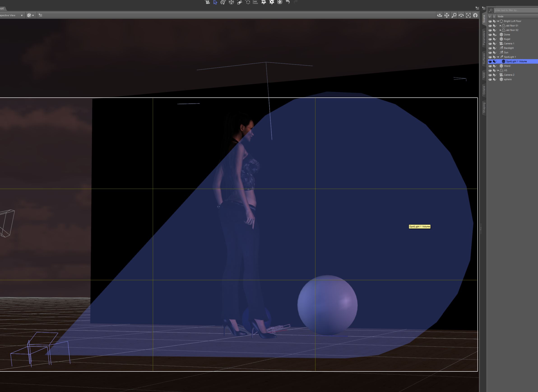Click the pan view control icon
Viewport: 538px width, 392px height.
pyautogui.click(x=447, y=15)
